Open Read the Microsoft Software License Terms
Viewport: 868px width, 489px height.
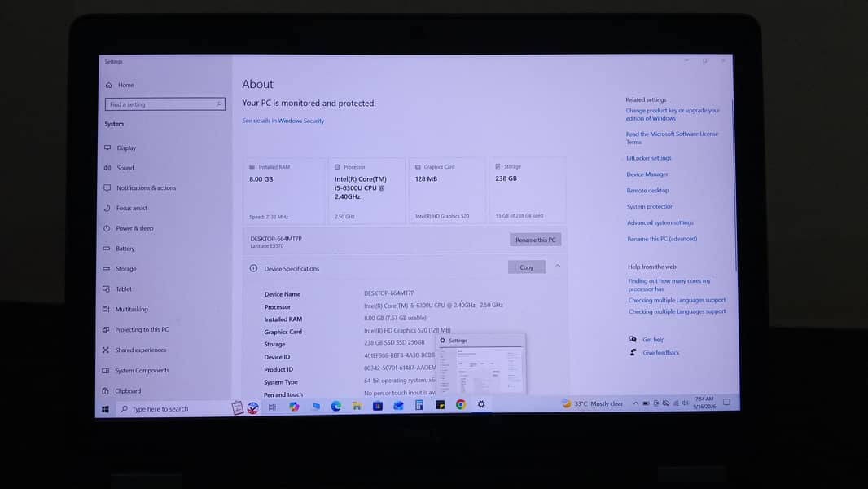pyautogui.click(x=672, y=138)
